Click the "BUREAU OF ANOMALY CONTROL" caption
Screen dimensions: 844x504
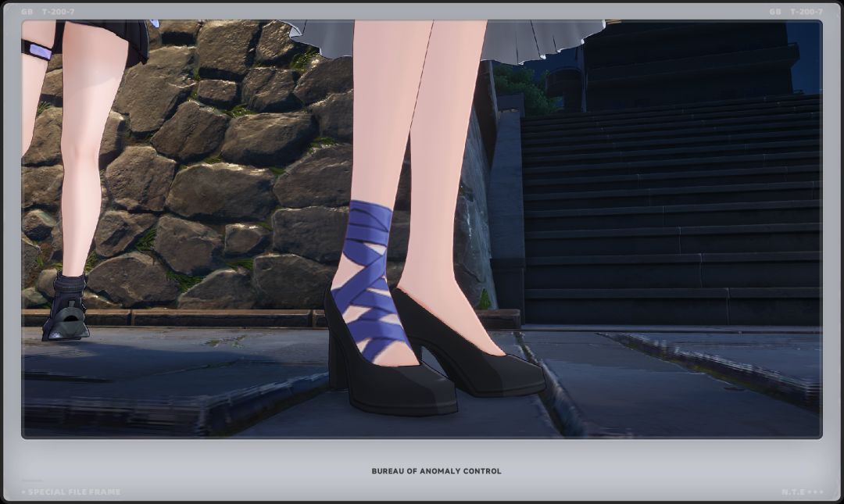436,471
